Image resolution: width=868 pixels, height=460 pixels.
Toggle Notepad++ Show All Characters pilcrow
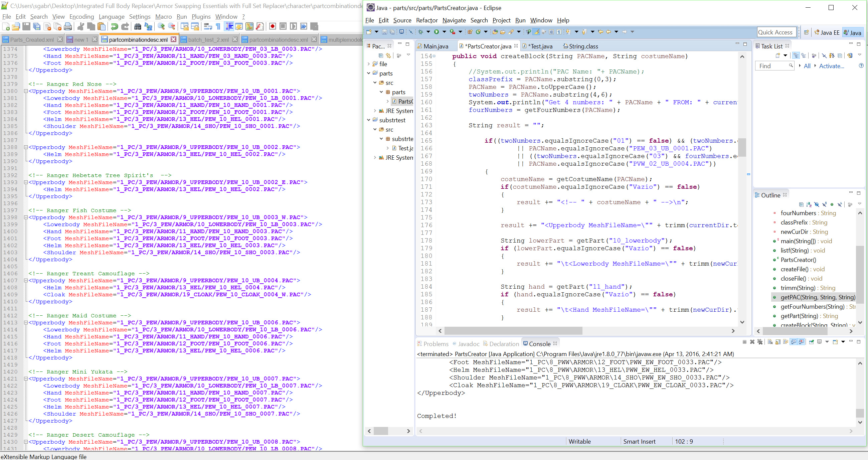point(218,26)
